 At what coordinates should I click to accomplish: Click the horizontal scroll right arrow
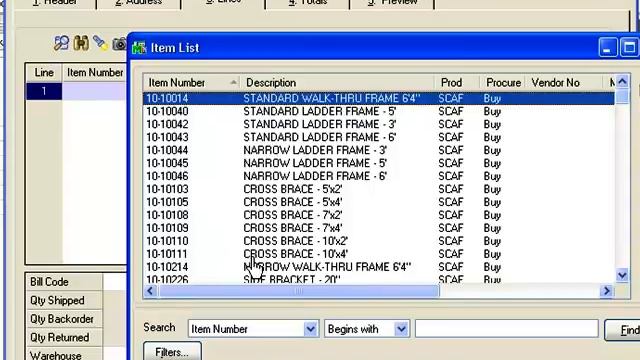tap(607, 291)
